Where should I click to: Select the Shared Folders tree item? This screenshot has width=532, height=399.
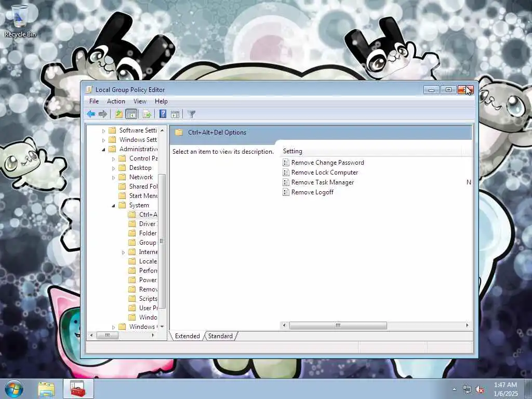[138, 187]
